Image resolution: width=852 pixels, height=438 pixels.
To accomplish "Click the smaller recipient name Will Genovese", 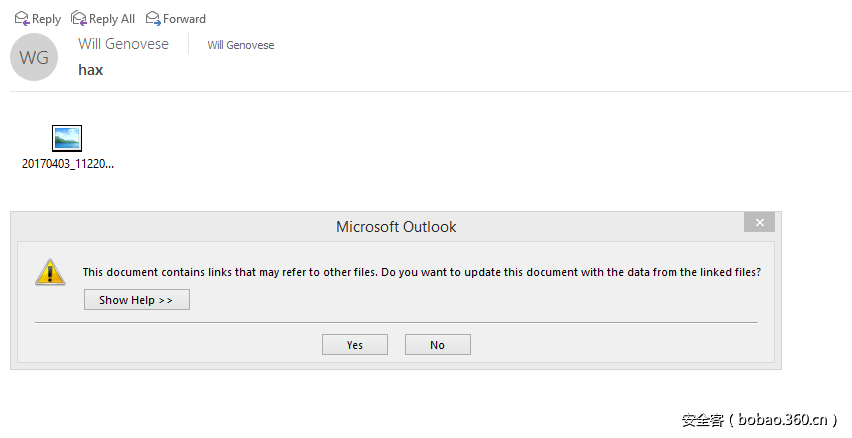I will 240,45.
